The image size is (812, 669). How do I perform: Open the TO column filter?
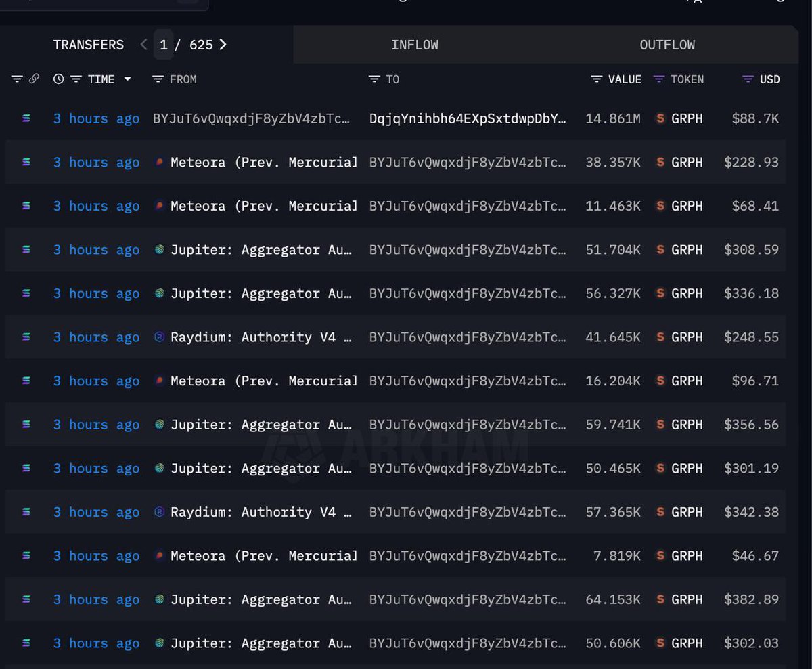[374, 79]
